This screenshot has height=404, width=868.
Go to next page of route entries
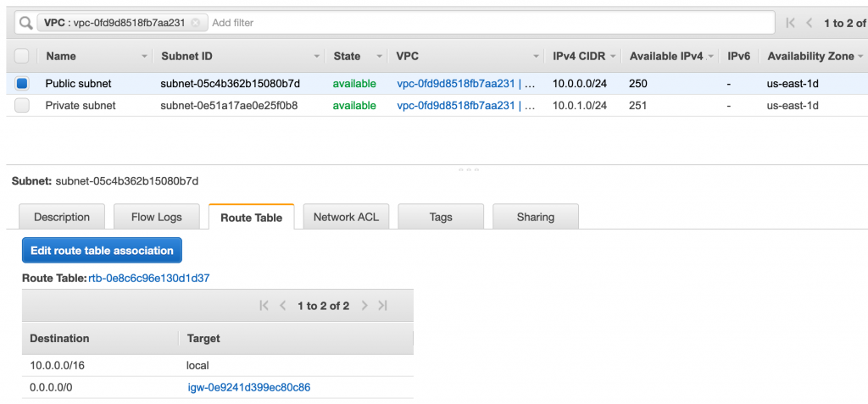click(364, 306)
